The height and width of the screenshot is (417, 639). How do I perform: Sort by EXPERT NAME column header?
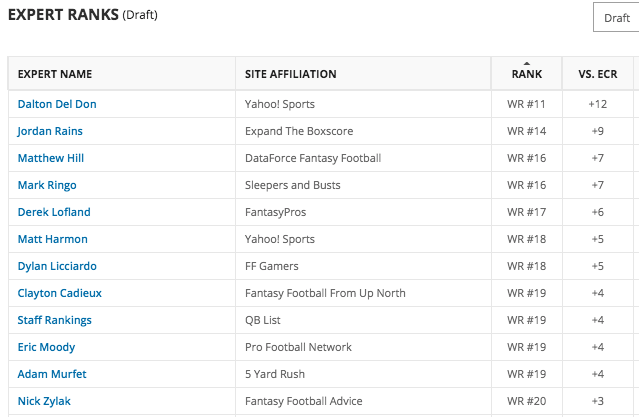point(55,74)
